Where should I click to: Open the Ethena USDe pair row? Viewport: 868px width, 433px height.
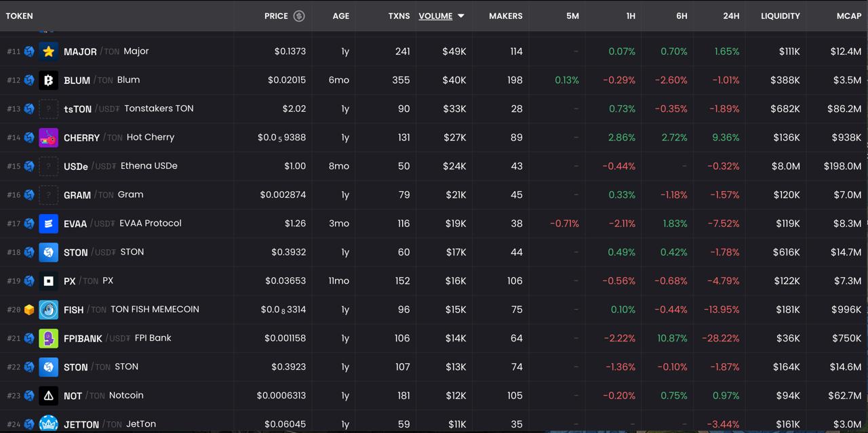point(434,166)
